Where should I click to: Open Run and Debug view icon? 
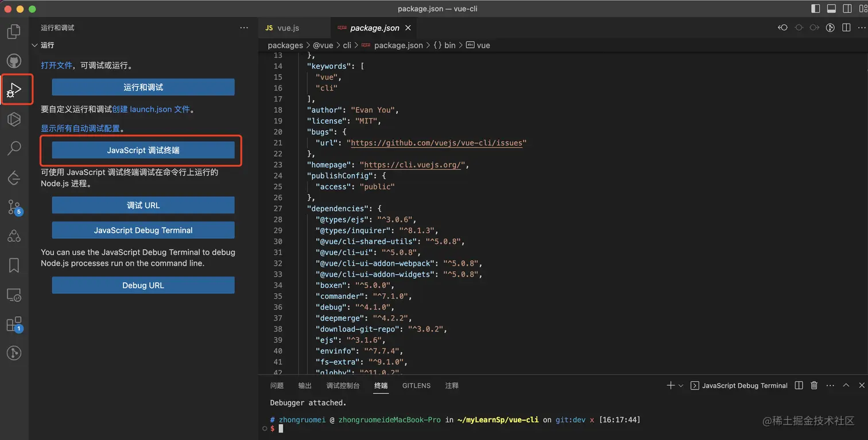(x=14, y=90)
